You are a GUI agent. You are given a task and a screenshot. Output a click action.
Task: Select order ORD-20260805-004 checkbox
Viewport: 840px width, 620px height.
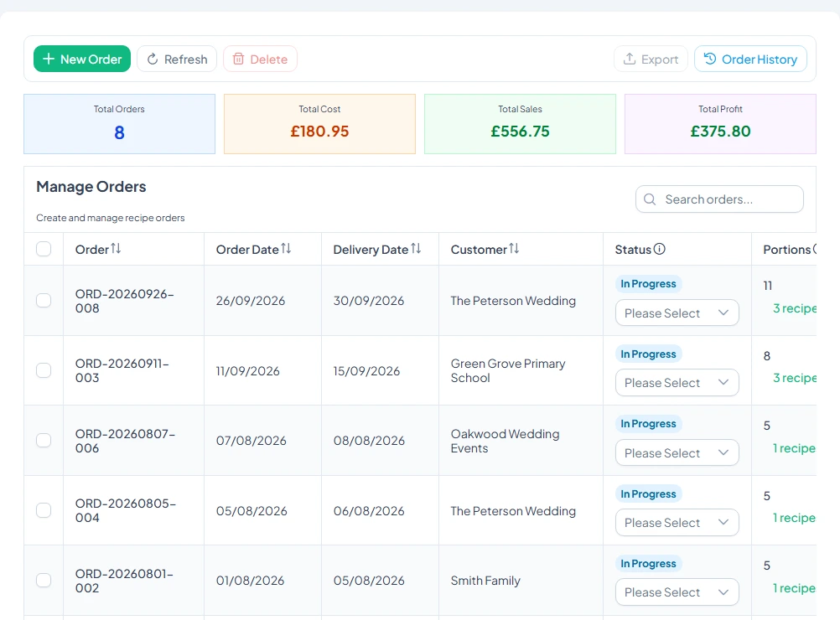point(44,510)
